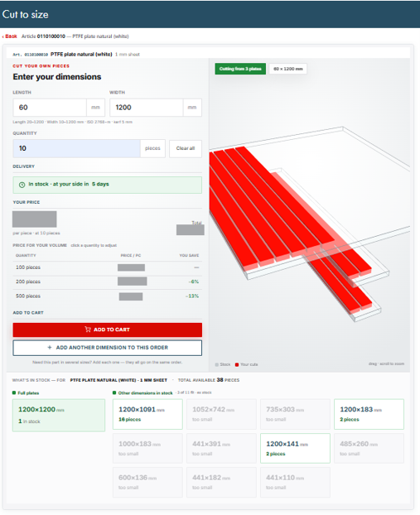The image size is (420, 515).
Task: Click the grey Stock legend swatch
Action: (216, 364)
